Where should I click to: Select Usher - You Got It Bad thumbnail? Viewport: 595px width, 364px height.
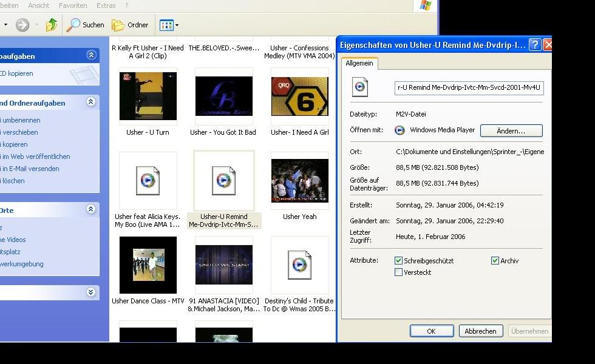point(224,96)
